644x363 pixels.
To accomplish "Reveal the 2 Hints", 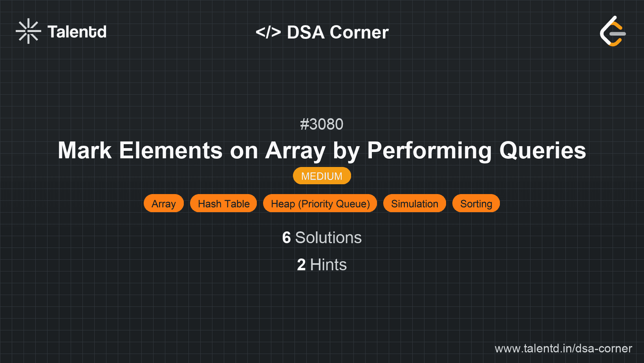I will click(x=322, y=265).
